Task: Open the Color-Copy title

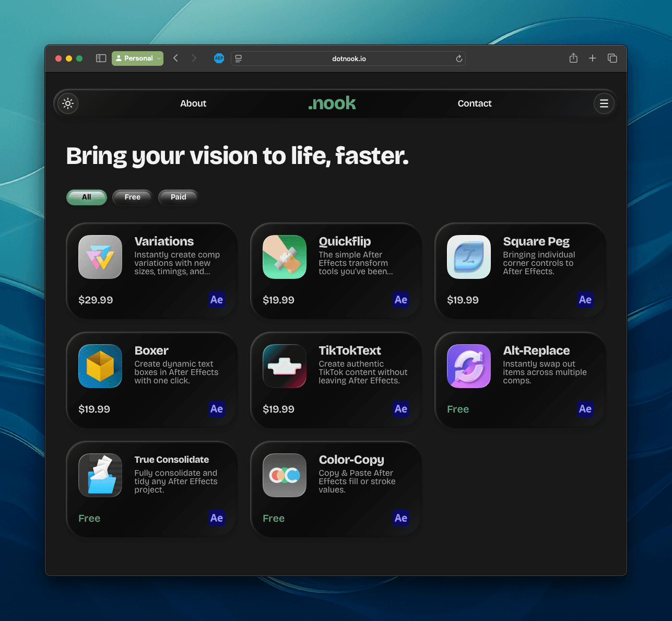Action: click(351, 460)
